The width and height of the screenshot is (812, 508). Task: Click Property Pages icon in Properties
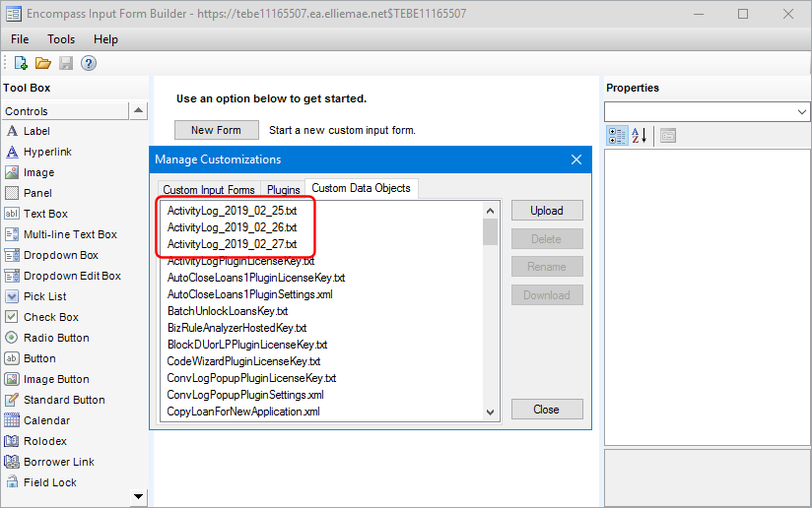[668, 136]
